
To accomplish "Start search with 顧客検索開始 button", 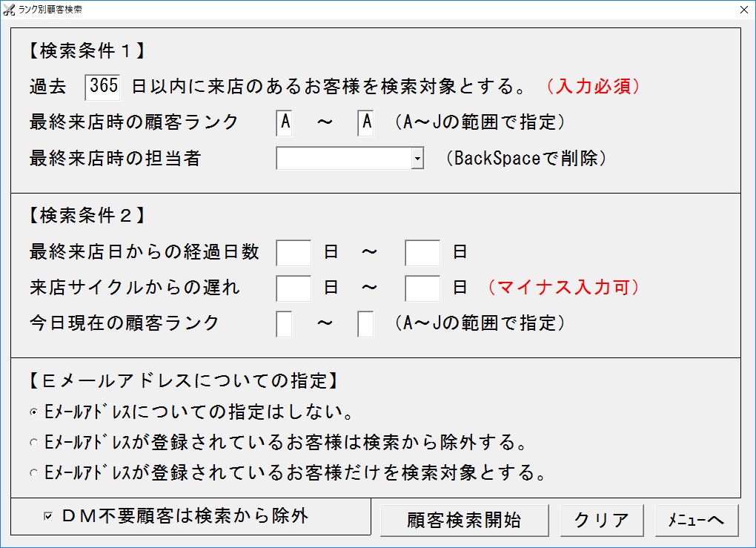I will point(464,521).
